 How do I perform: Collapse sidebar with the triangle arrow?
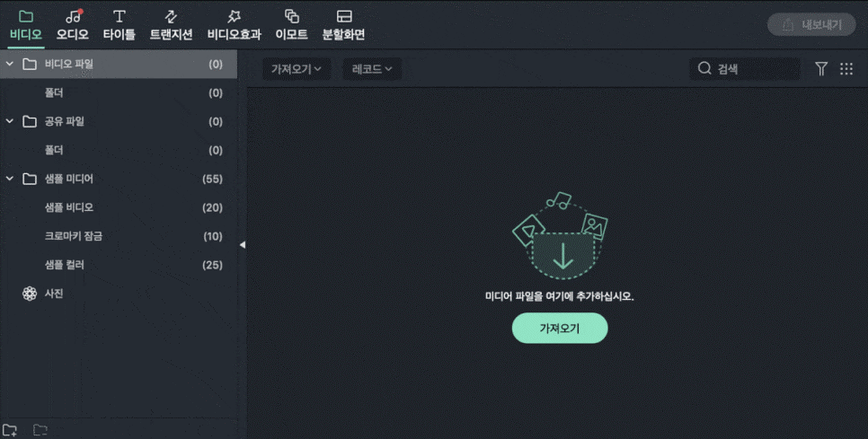(243, 245)
